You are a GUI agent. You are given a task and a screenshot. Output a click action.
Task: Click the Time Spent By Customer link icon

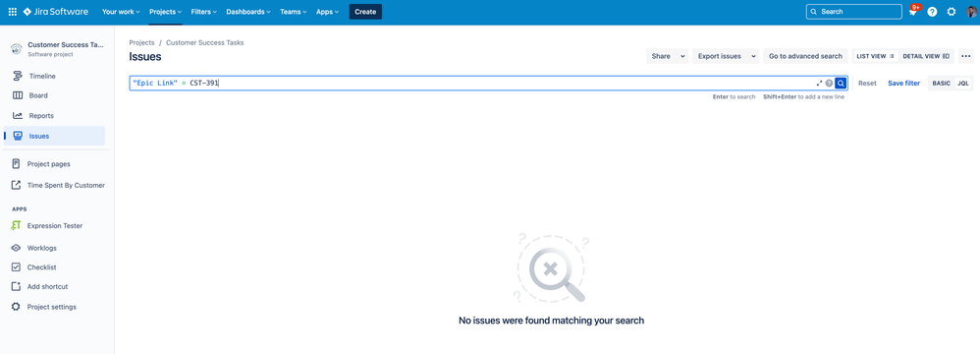point(17,185)
